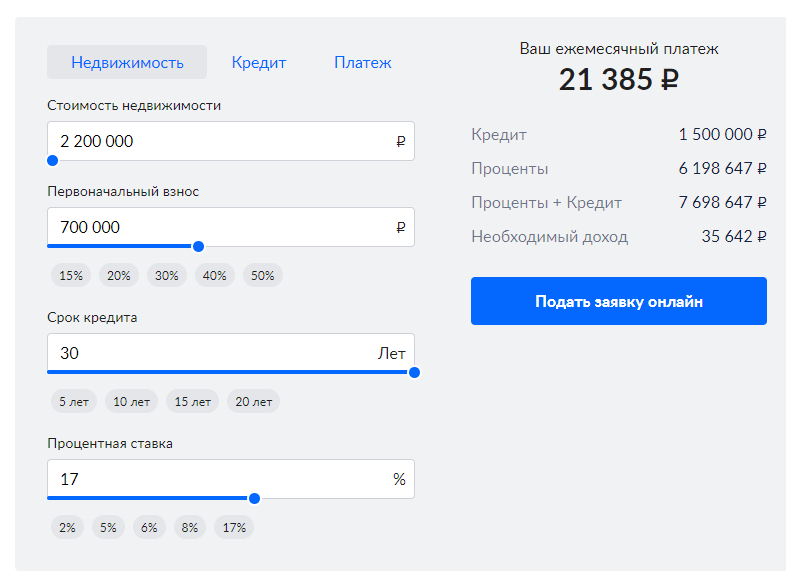Screen dimensions: 786x577
Task: Switch to the Недвижимость tab
Action: [x=127, y=62]
